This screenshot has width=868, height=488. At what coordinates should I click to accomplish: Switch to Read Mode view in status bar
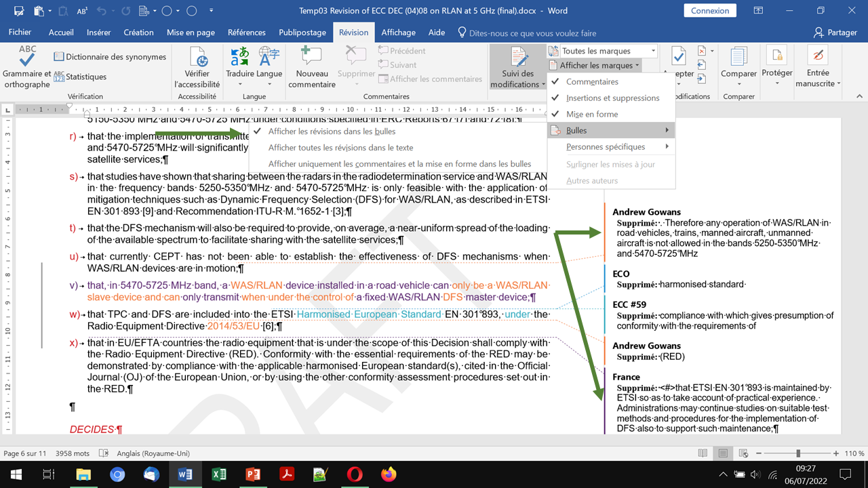tap(703, 453)
